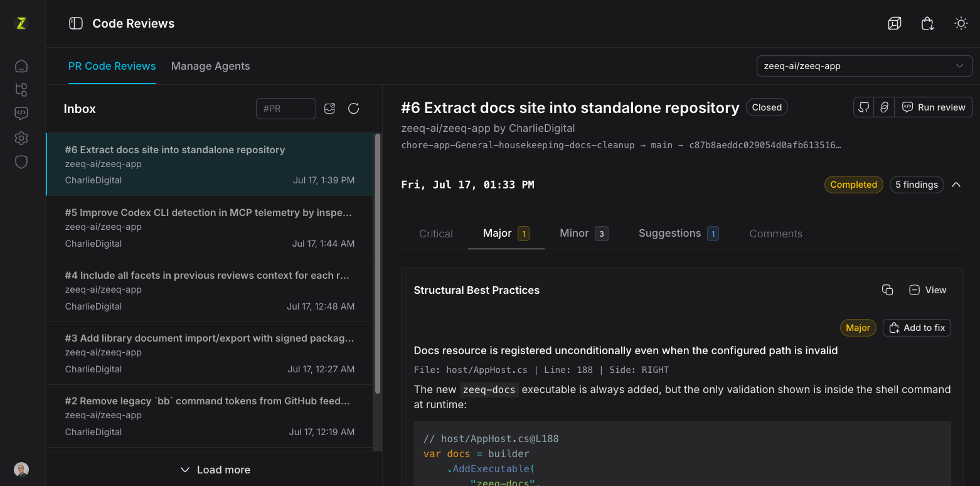Click the Inbox list vertical scrollbar
The height and width of the screenshot is (486, 980).
(378, 264)
